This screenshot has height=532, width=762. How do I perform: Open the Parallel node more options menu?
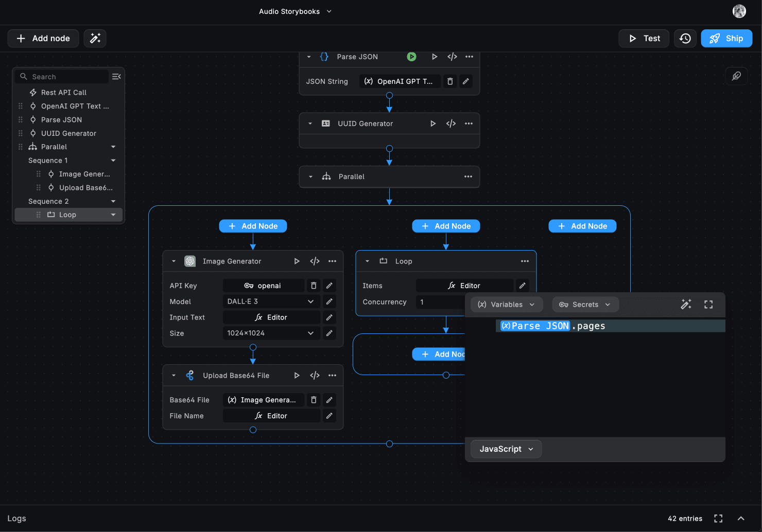point(468,176)
